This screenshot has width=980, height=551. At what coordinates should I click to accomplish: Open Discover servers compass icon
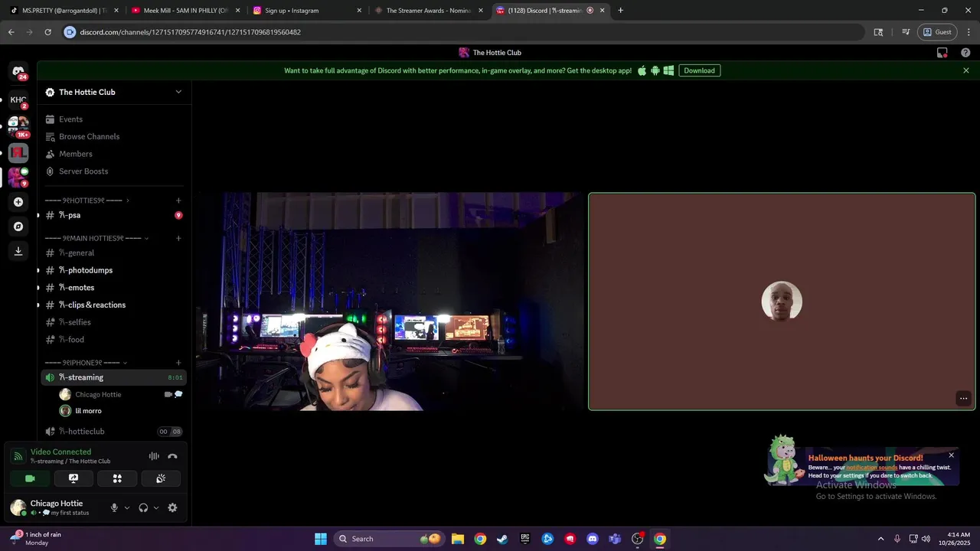coord(18,227)
